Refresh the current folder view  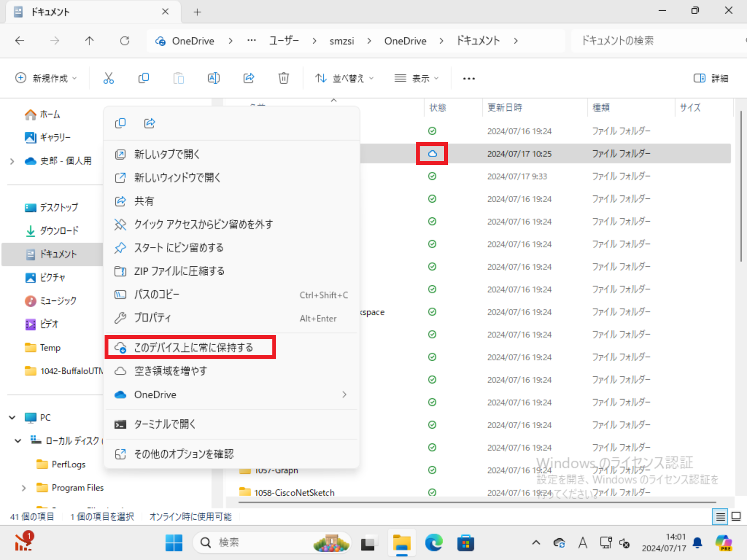coord(124,41)
